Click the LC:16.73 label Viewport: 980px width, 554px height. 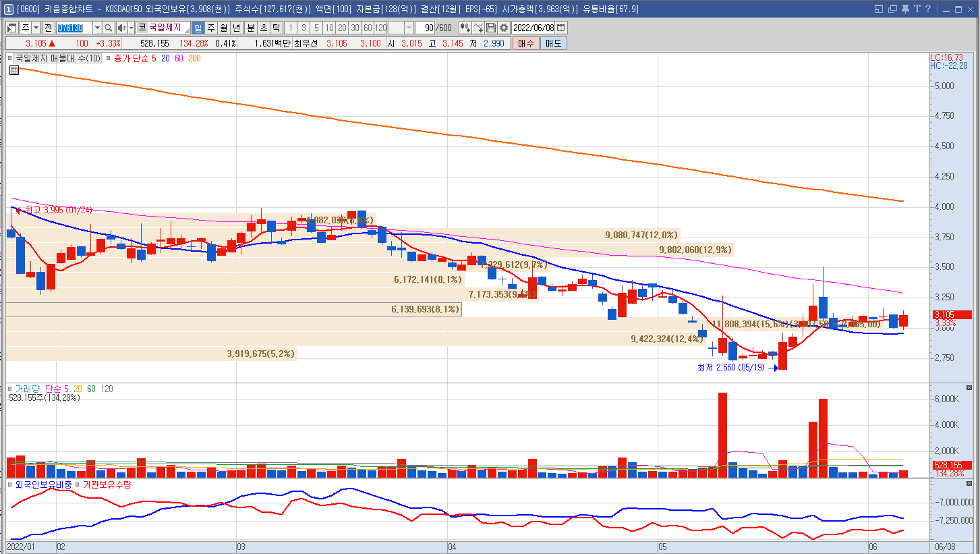pos(947,57)
